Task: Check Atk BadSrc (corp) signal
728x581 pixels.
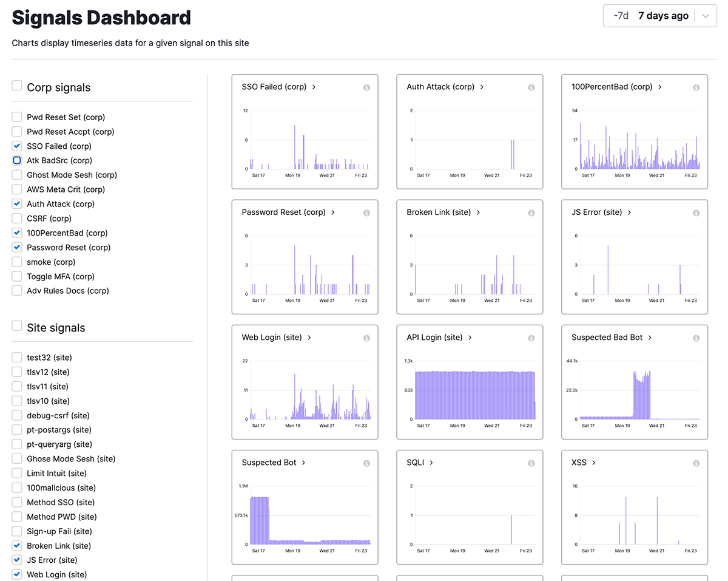Action: pyautogui.click(x=17, y=160)
